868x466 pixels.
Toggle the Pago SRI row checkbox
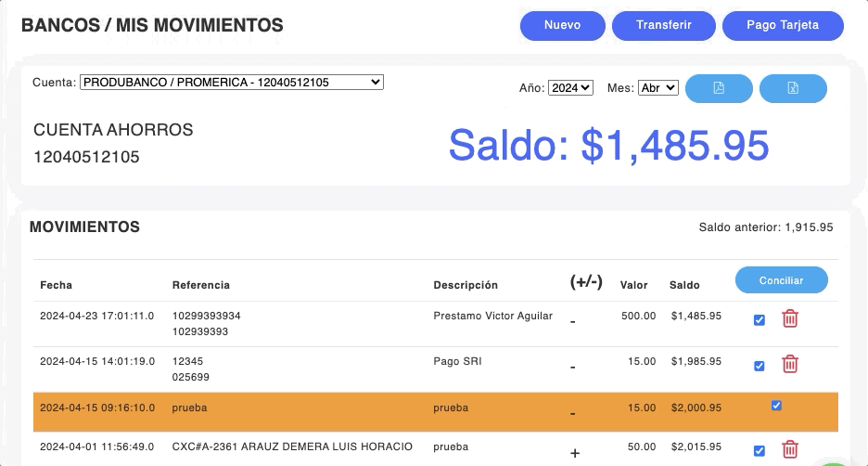click(x=759, y=366)
